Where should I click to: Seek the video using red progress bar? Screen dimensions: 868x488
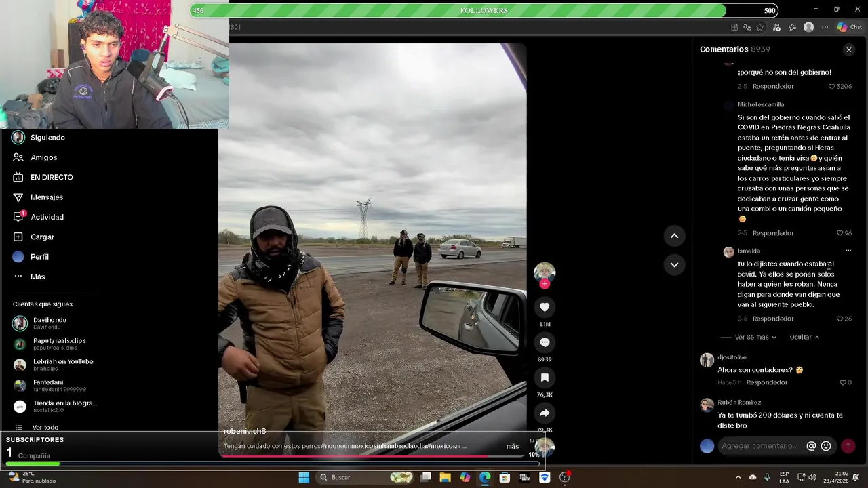tap(373, 456)
